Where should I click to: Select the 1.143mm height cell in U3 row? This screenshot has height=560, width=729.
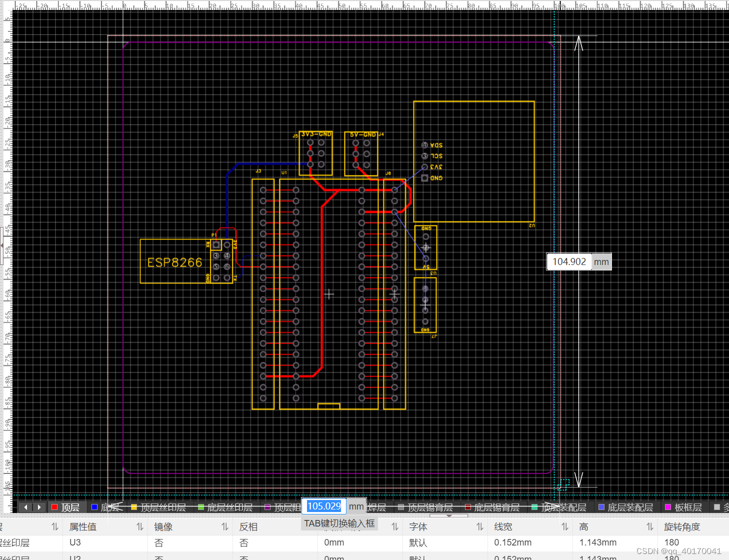615,542
